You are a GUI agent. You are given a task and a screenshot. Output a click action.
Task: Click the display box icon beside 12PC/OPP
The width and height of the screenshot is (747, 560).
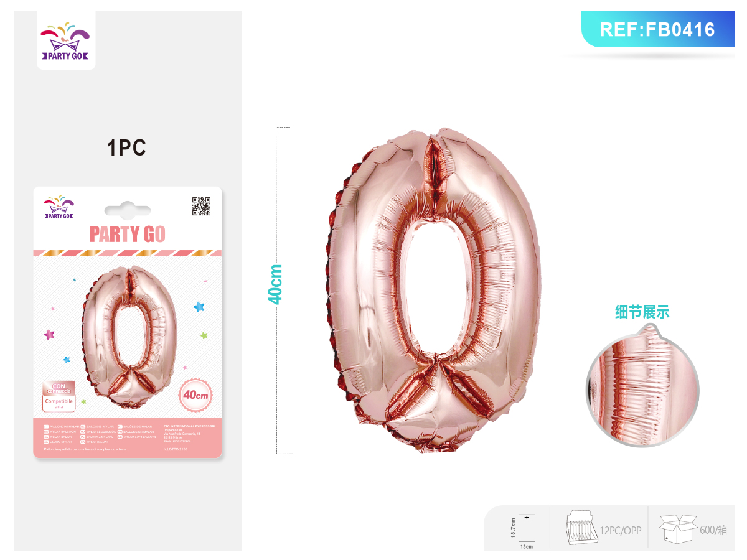click(x=581, y=529)
